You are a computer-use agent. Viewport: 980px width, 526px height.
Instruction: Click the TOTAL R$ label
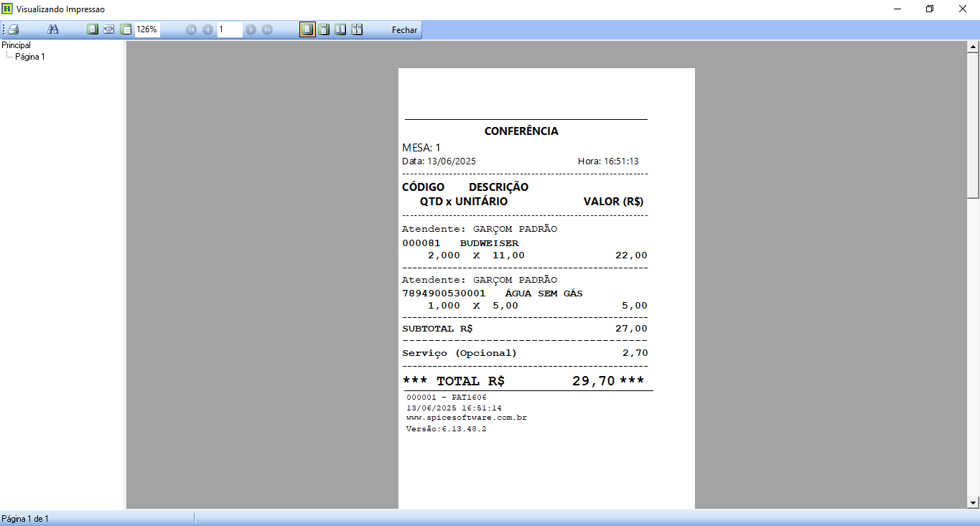[470, 381]
